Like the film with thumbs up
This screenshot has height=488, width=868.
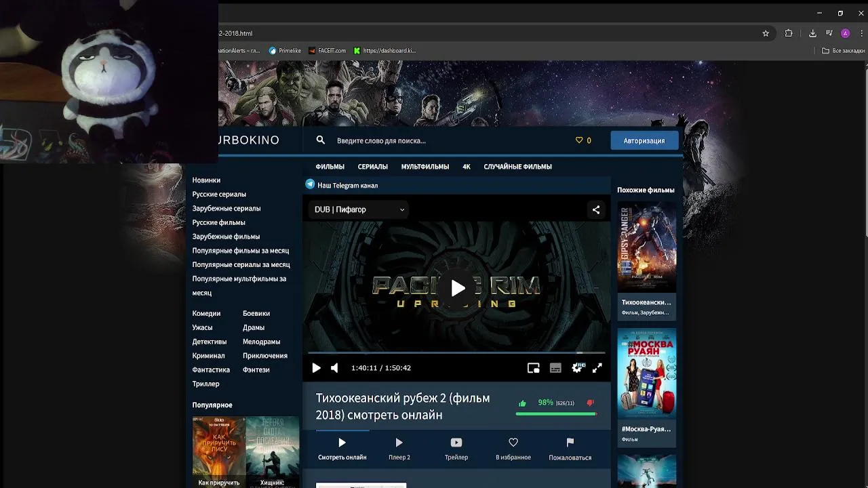click(x=522, y=403)
